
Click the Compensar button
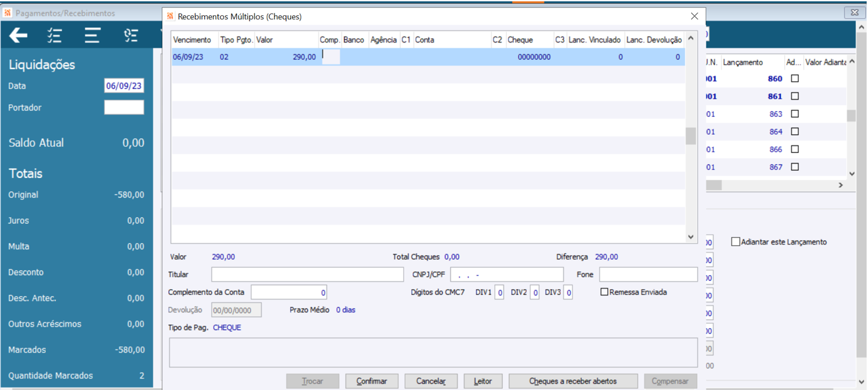670,381
